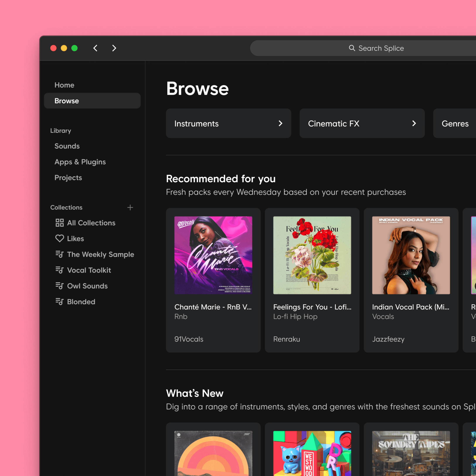Click the plus icon next to Collections
476x476 pixels.
(130, 207)
